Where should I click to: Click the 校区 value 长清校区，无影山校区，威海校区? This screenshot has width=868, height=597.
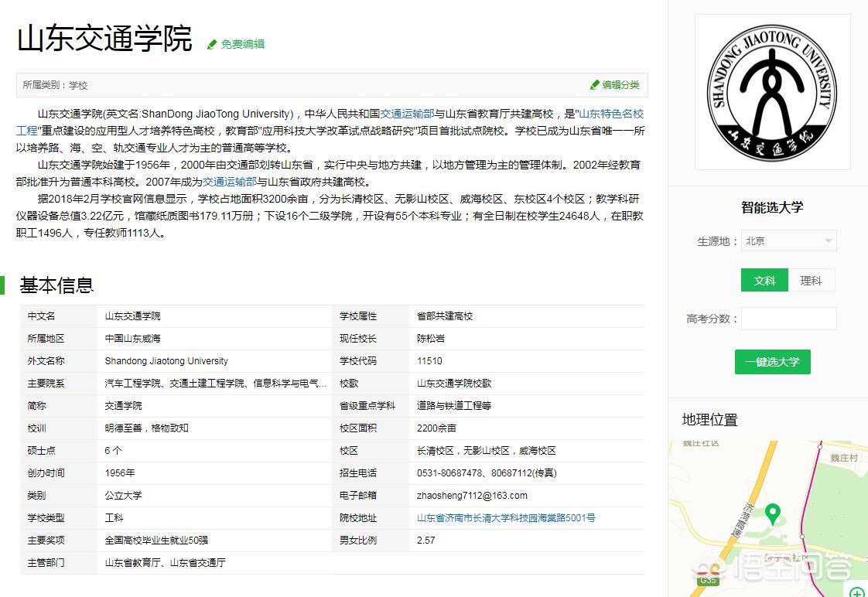pyautogui.click(x=486, y=451)
